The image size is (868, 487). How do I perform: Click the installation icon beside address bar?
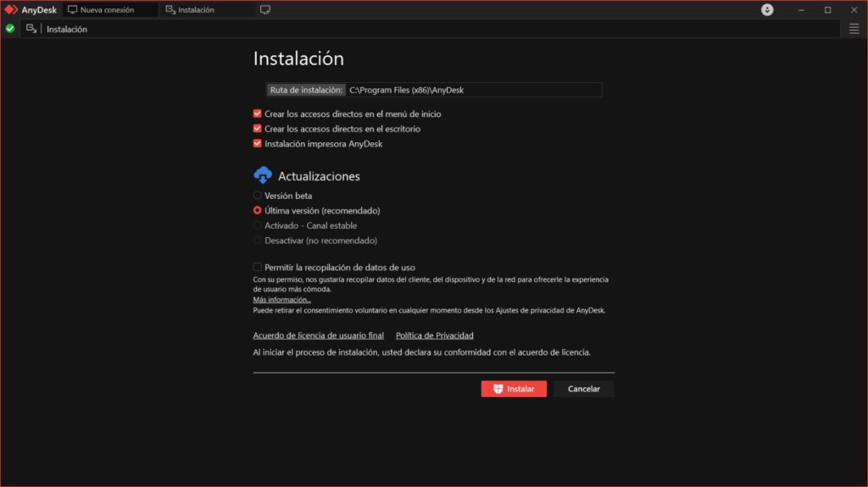31,29
